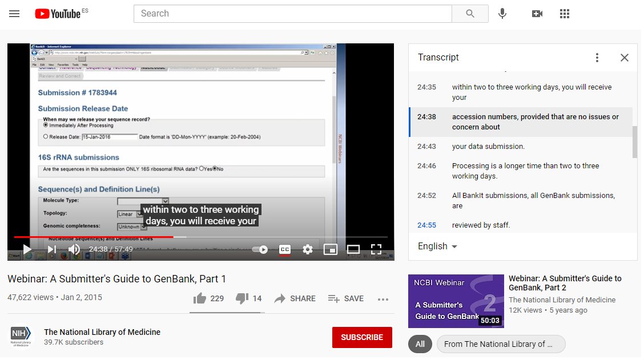Viewport: 644px width, 360px height.
Task: Skip to the next video
Action: pyautogui.click(x=52, y=249)
